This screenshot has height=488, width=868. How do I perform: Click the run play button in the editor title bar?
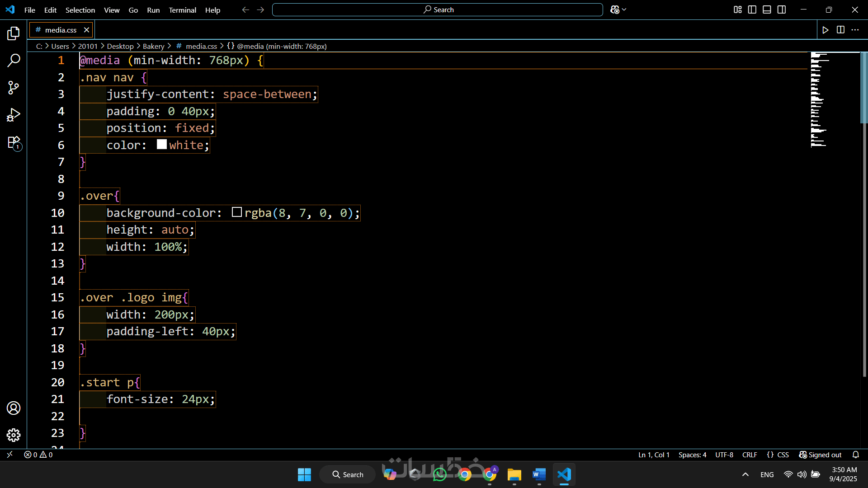coord(826,30)
